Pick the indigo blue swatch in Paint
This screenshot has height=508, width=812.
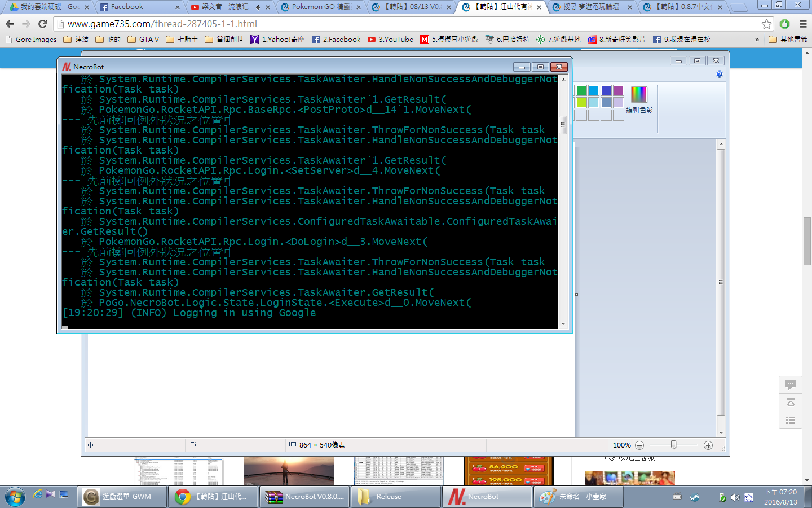pos(606,90)
